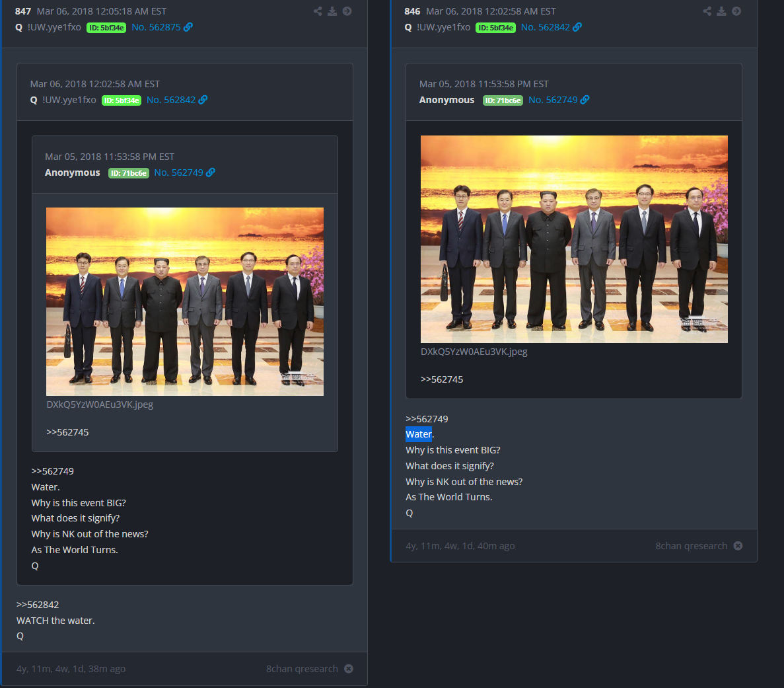Click As The World Turns. in post 847

[x=75, y=549]
